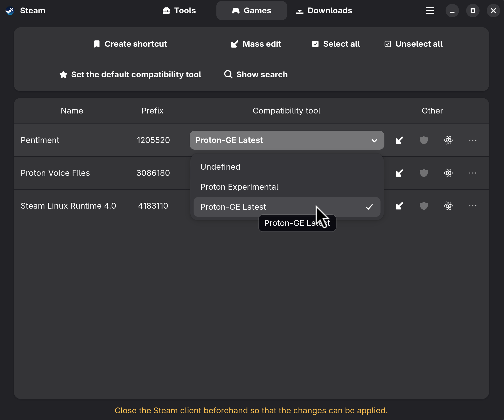Viewport: 504px width, 420px height.
Task: Minimize the window
Action: (452, 11)
